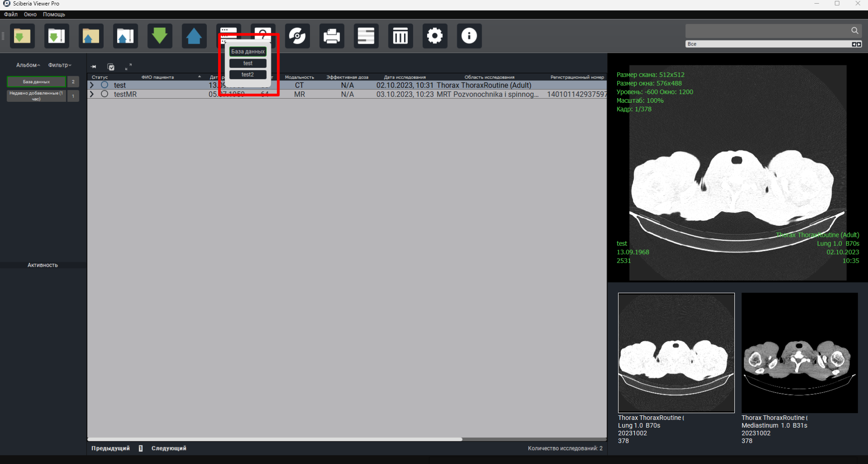Image resolution: width=868 pixels, height=464 pixels.
Task: Click Количество исследований: 2 status text
Action: tap(565, 448)
